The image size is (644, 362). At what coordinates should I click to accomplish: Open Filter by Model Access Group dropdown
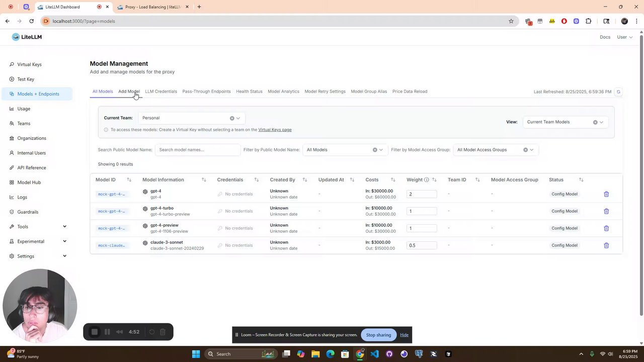pos(496,150)
